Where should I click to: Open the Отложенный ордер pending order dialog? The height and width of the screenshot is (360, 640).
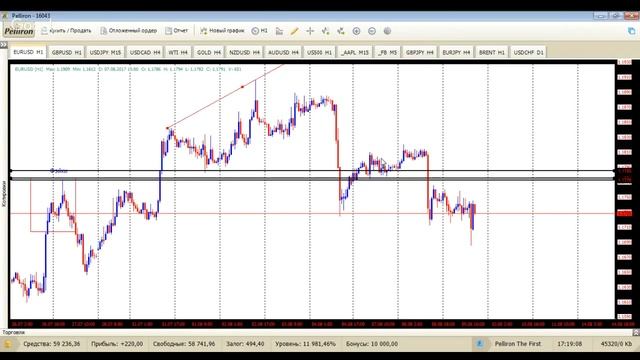point(128,31)
